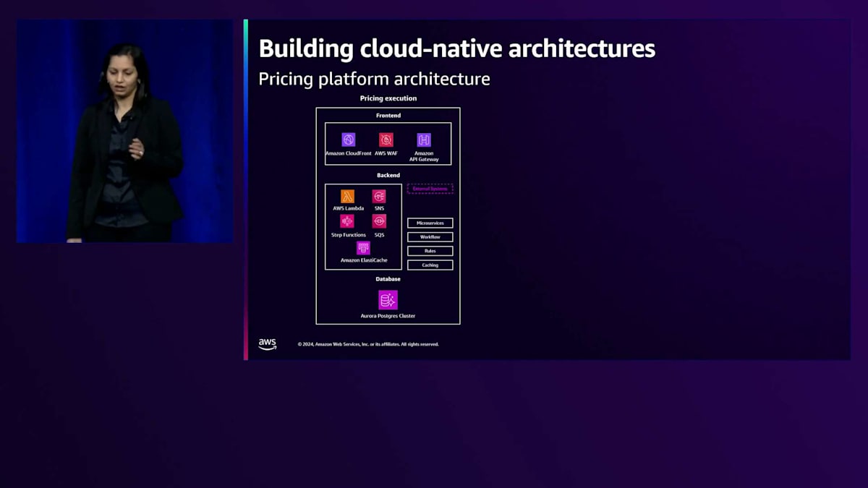Click the 'Backend' section label
Image resolution: width=868 pixels, height=488 pixels.
388,176
